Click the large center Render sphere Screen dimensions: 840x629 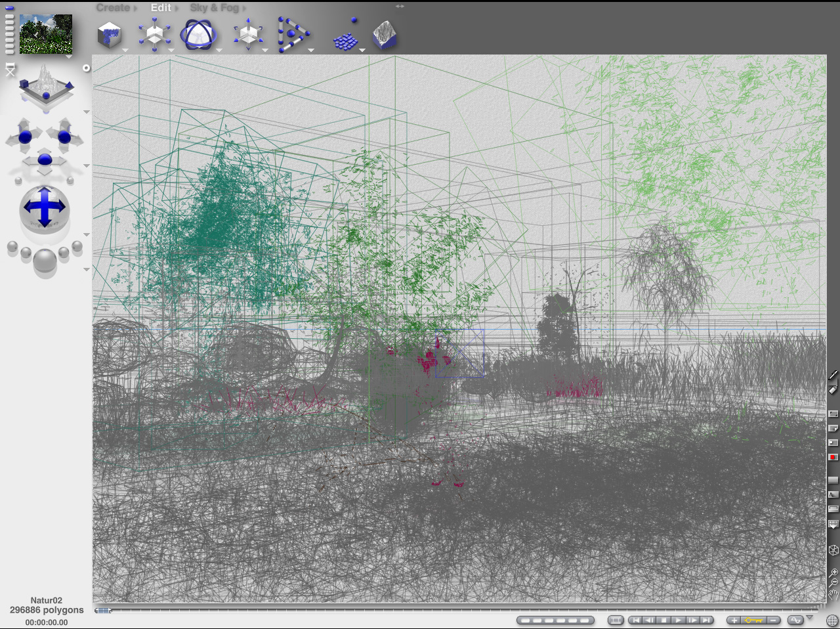point(45,261)
